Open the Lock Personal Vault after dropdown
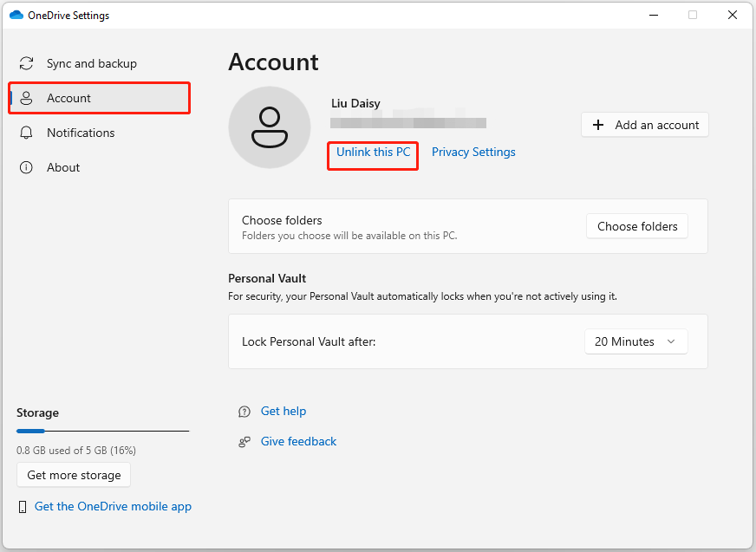 (x=635, y=341)
